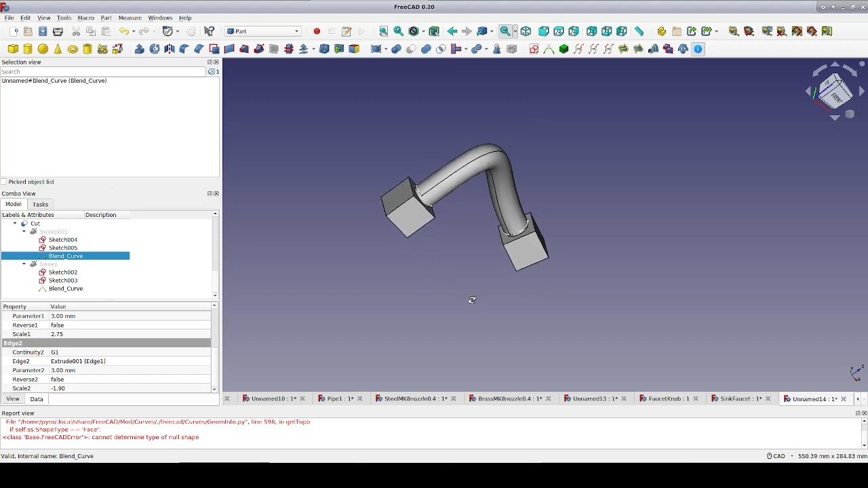Close the Unnamed13 document tab

coord(624,399)
